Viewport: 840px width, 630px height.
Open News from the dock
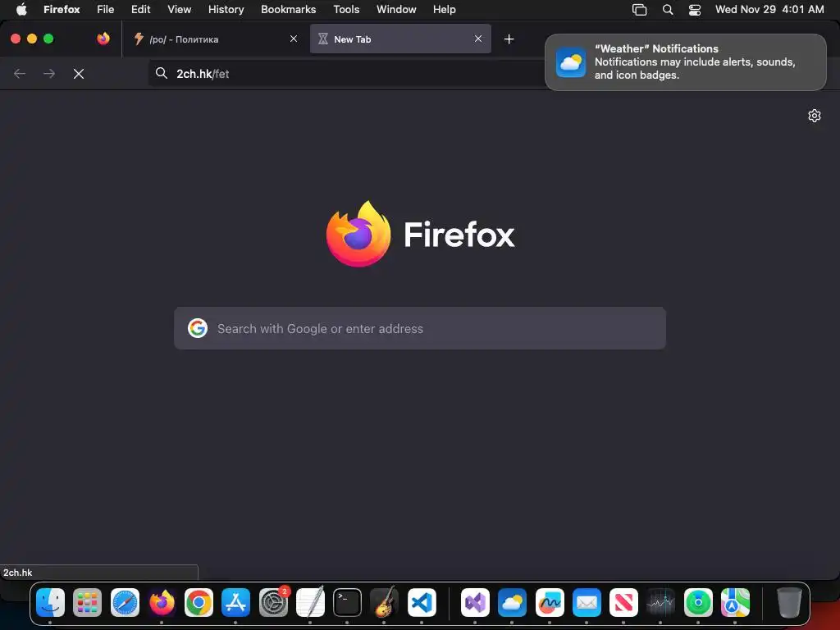point(623,603)
